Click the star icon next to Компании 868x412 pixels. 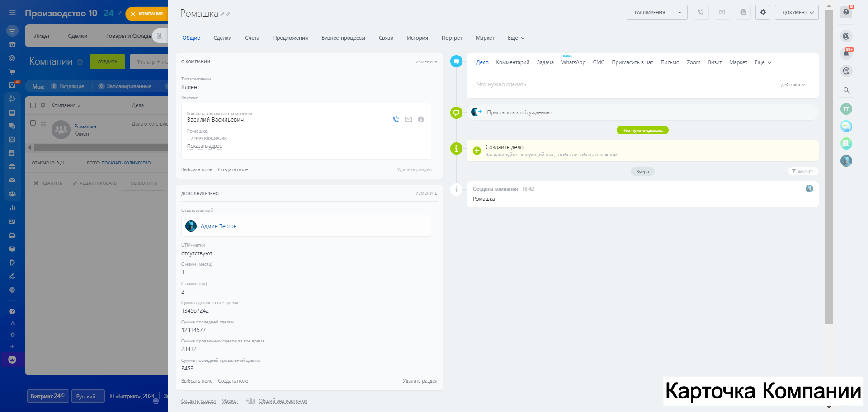[80, 61]
